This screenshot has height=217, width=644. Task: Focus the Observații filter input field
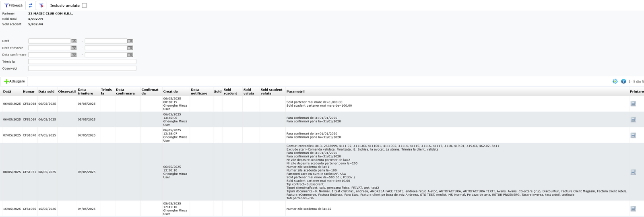pyautogui.click(x=82, y=68)
